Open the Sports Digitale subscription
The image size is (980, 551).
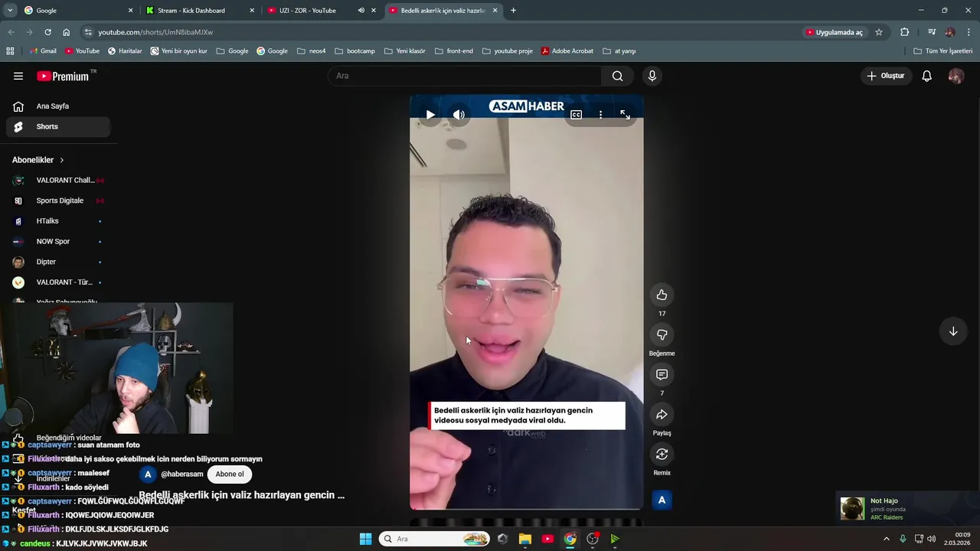(58, 201)
